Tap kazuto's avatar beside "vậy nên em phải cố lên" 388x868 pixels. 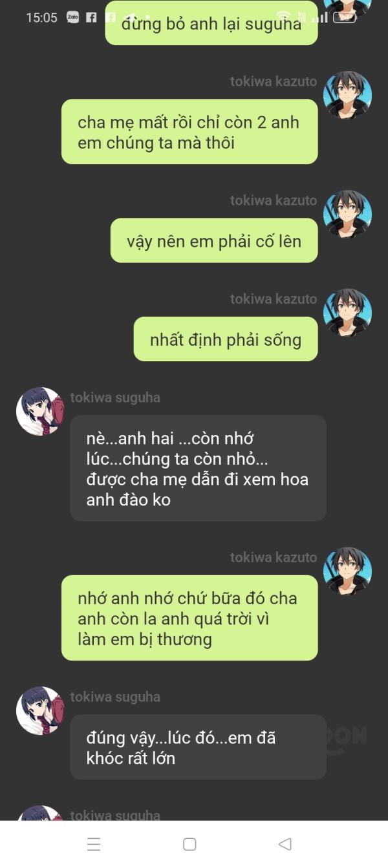tap(347, 214)
